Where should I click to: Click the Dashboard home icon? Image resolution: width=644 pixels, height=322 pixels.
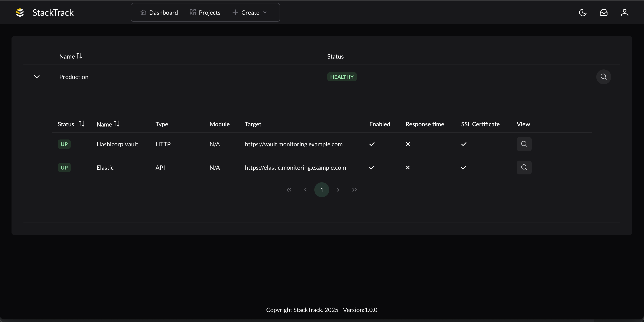(143, 12)
